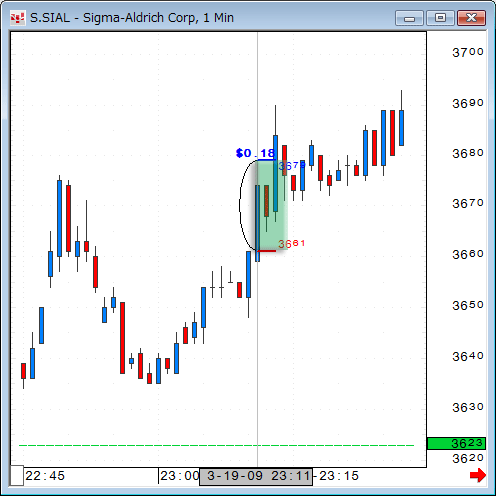Click the 3690 price scale label
The height and width of the screenshot is (496, 496).
click(468, 104)
